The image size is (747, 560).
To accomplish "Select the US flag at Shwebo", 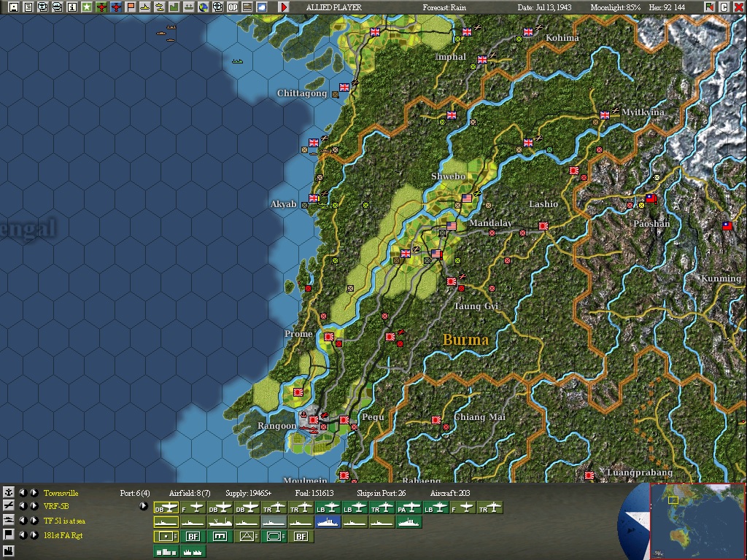I will (467, 198).
